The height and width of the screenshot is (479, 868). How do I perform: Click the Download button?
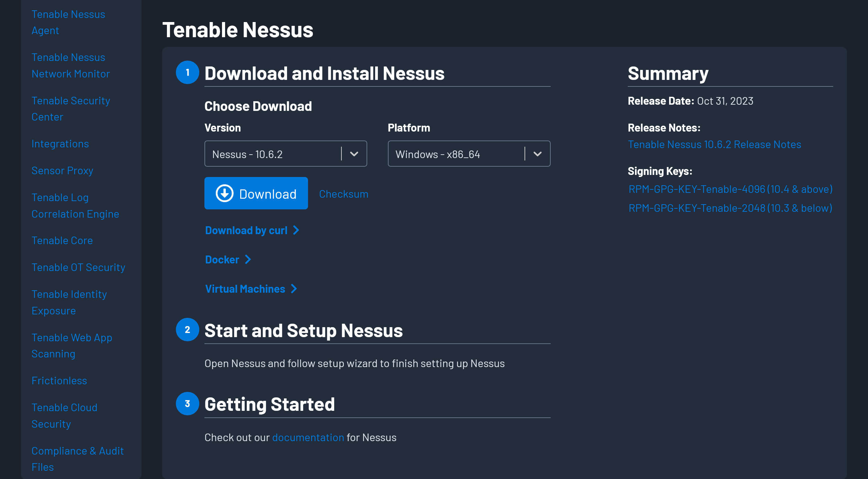[x=256, y=193]
